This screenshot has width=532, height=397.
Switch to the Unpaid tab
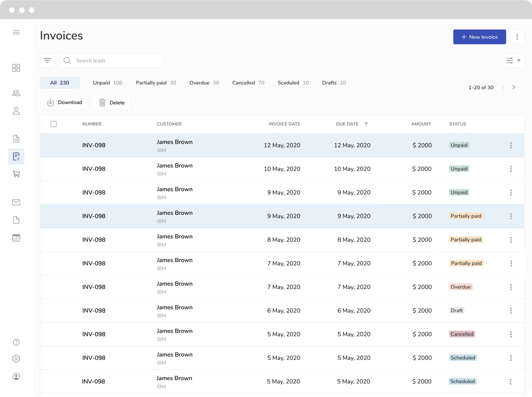(107, 83)
